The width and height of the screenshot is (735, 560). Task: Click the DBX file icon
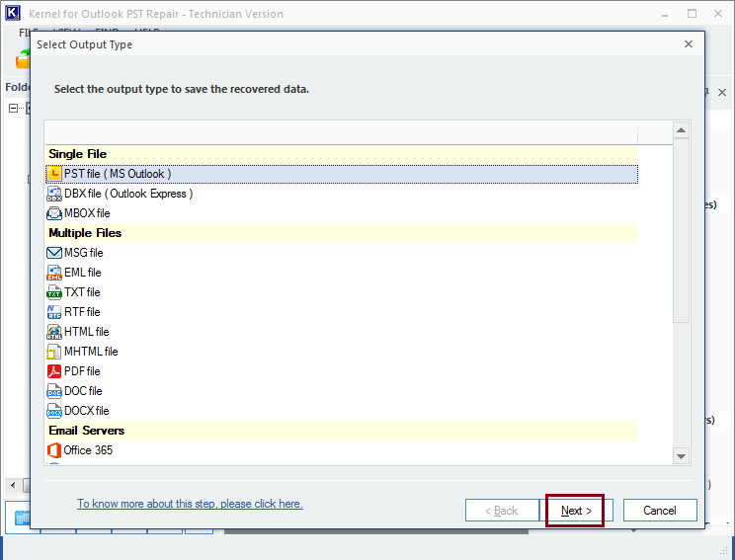coord(54,194)
